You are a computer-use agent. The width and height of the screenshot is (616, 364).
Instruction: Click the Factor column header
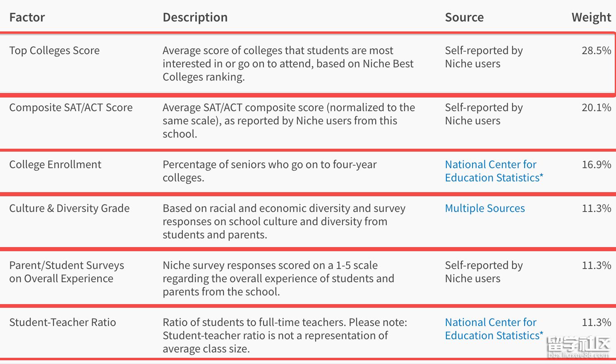pyautogui.click(x=27, y=17)
